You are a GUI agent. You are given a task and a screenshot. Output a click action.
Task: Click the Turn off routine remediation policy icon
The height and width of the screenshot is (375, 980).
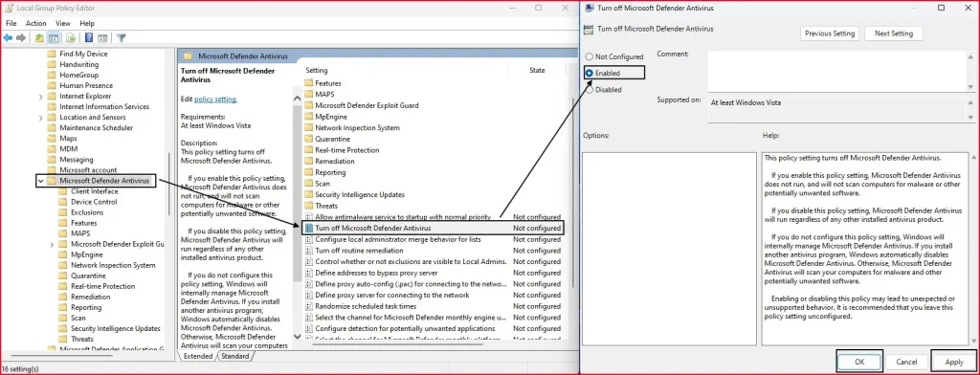click(308, 251)
